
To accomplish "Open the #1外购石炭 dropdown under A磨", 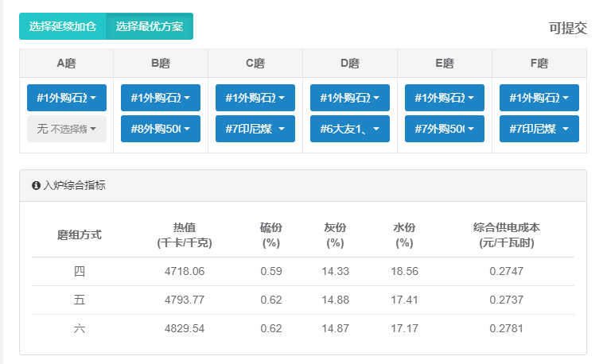I will (x=67, y=98).
